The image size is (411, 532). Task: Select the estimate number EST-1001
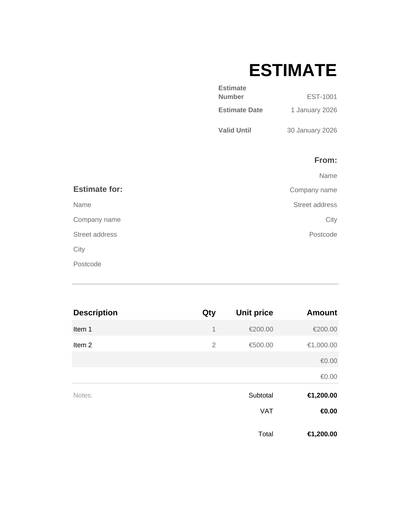322,97
